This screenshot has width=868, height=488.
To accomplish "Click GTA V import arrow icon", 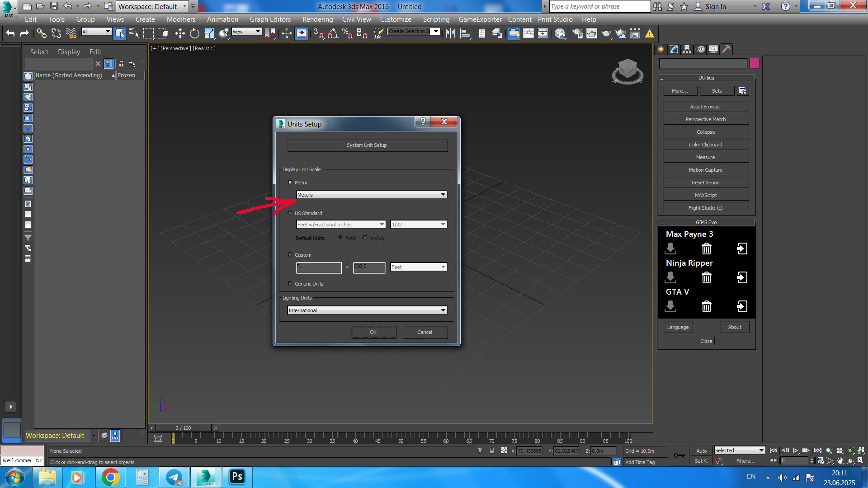I will (x=742, y=306).
